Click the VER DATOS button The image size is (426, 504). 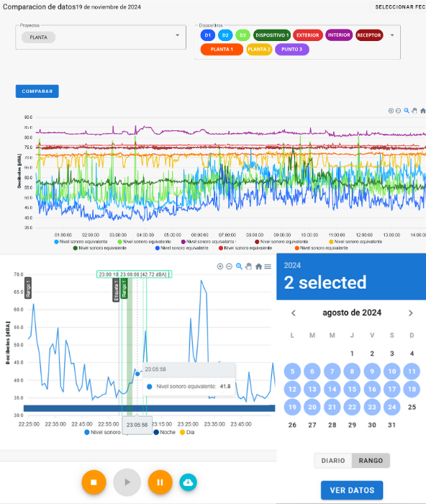click(352, 490)
